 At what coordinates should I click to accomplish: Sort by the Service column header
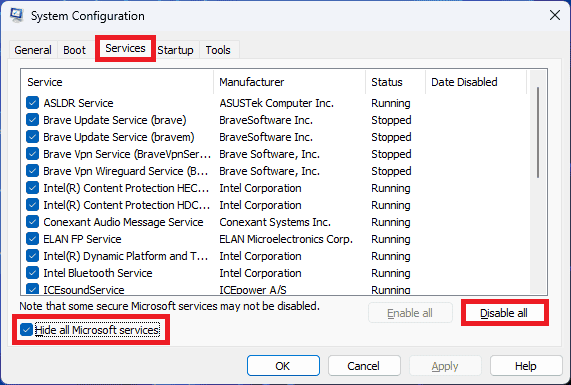coord(118,82)
